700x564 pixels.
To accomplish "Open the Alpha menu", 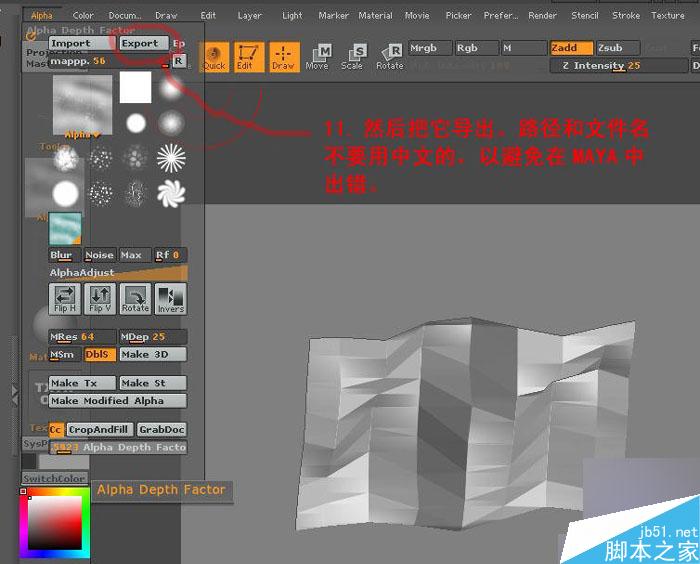I will tap(42, 16).
